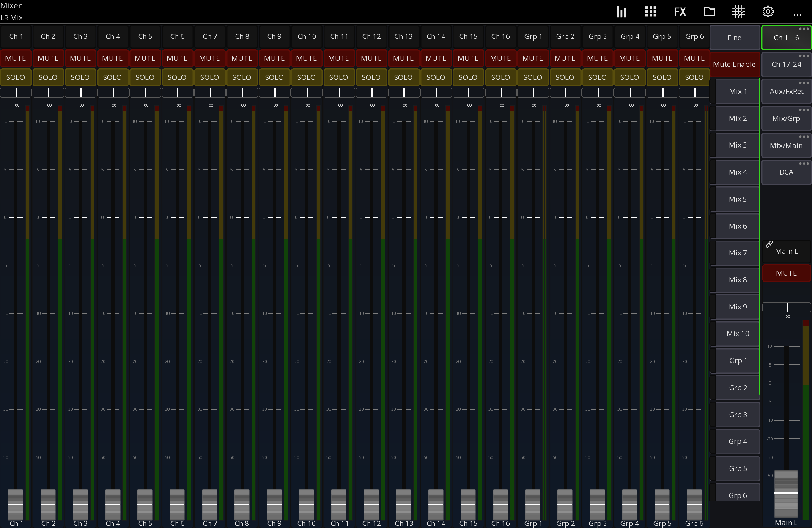
Task: Click the Mute Enable button
Action: click(735, 64)
